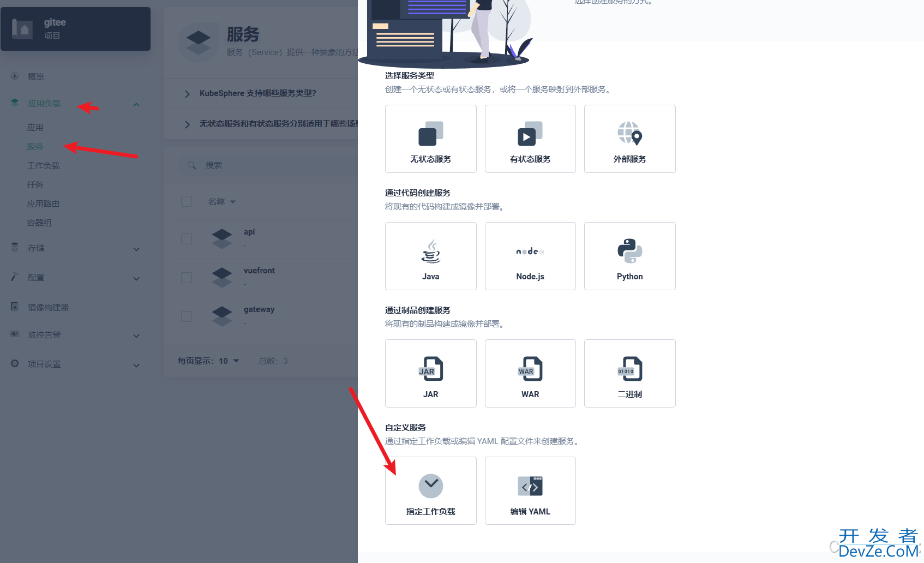Image resolution: width=924 pixels, height=563 pixels.
Task: Click the specify workload (指定工作负载) chevron icon
Action: tap(431, 486)
